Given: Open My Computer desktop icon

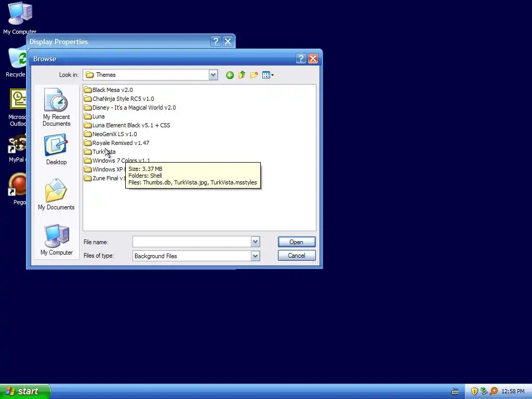Looking at the screenshot, I should (x=20, y=18).
